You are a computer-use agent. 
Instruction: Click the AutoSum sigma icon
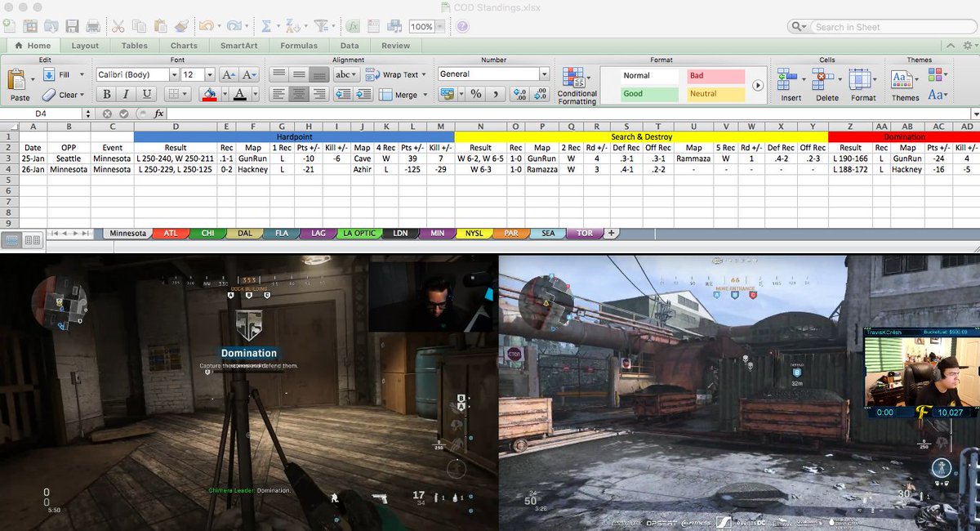pos(265,26)
